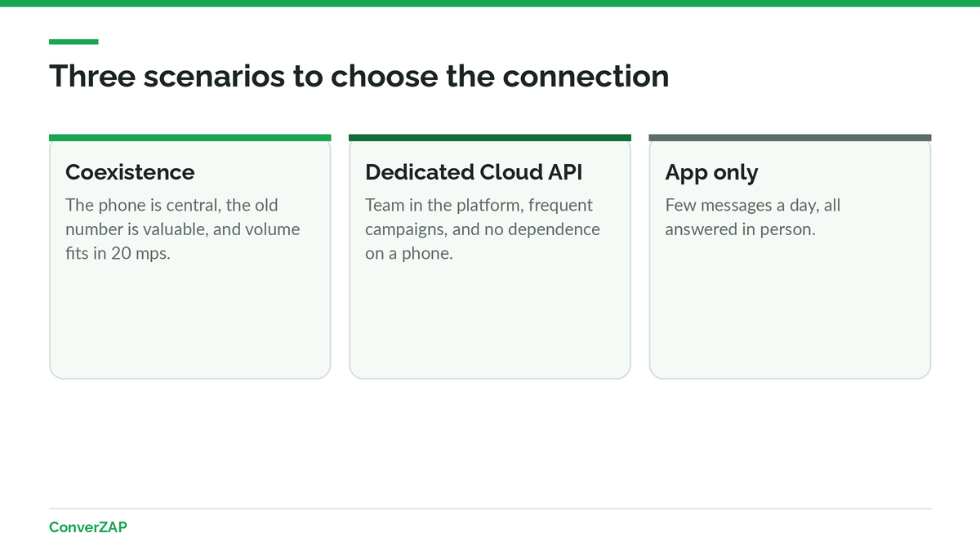Click the text 'Few messages a day, all answered in person'
The height and width of the screenshot is (551, 980).
click(752, 217)
